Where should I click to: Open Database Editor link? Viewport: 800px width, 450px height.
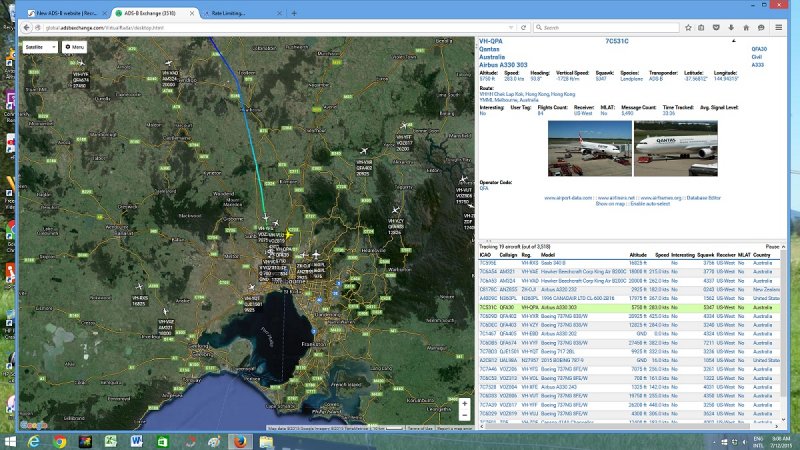tap(704, 198)
